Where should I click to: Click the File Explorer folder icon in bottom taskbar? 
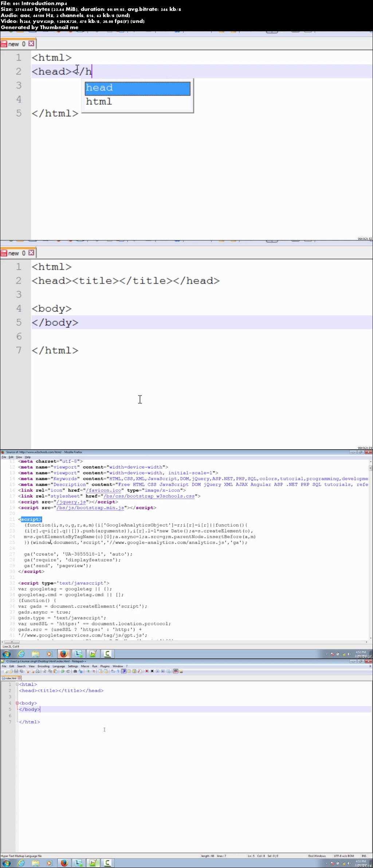(x=35, y=863)
